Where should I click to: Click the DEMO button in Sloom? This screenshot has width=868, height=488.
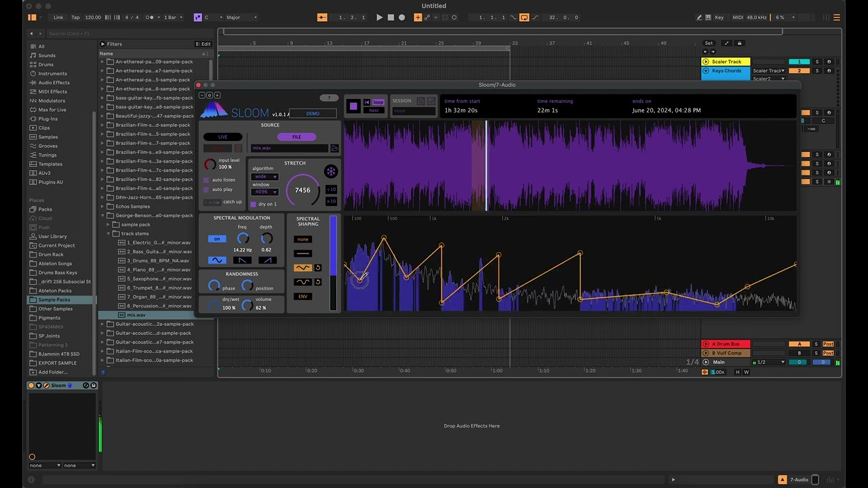click(x=313, y=113)
